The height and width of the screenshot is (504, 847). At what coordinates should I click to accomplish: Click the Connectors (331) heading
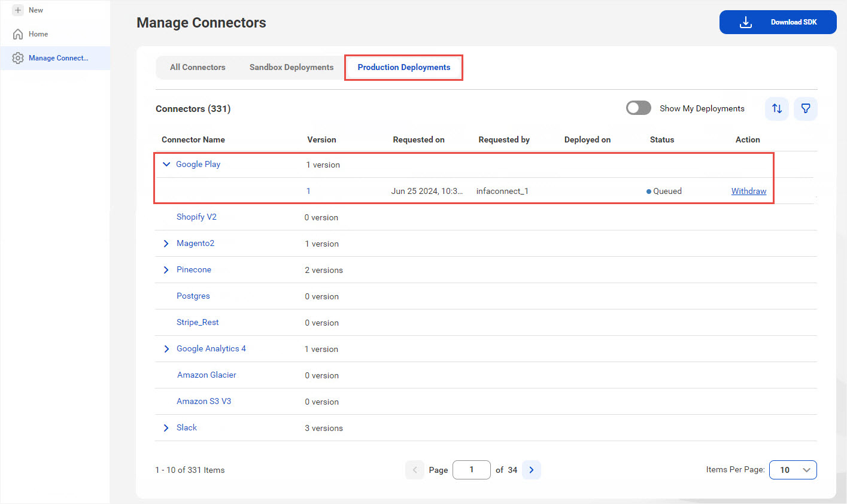pyautogui.click(x=193, y=108)
